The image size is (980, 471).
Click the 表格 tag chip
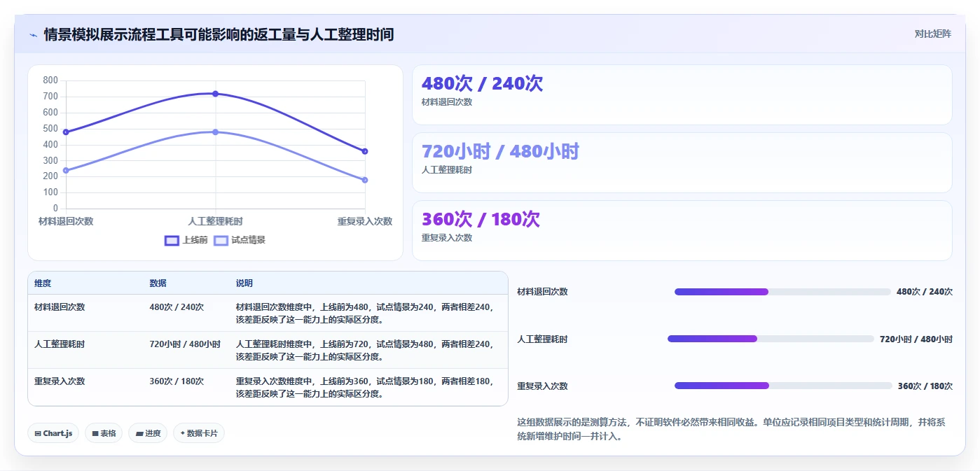tap(104, 433)
